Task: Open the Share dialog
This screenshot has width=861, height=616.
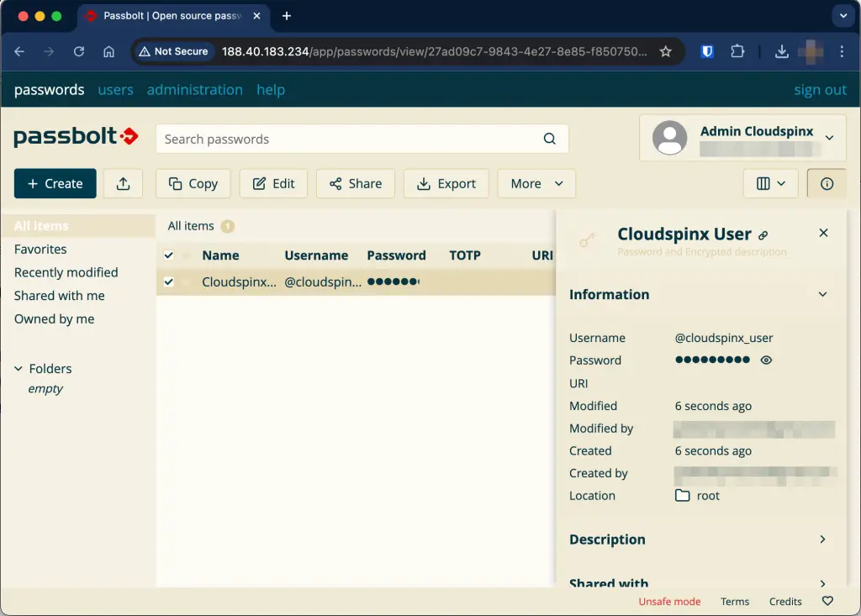Action: click(355, 183)
